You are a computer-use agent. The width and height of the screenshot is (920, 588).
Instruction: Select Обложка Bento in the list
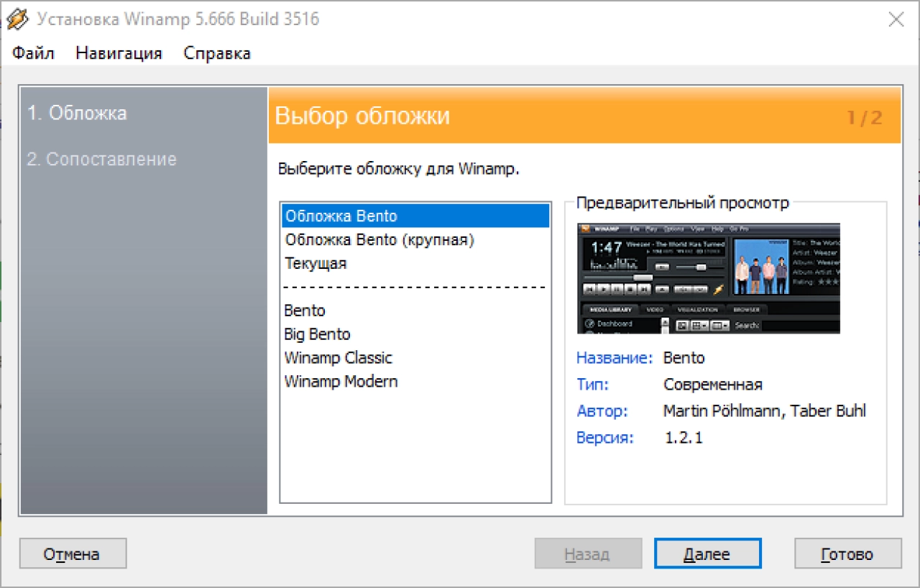click(x=415, y=216)
